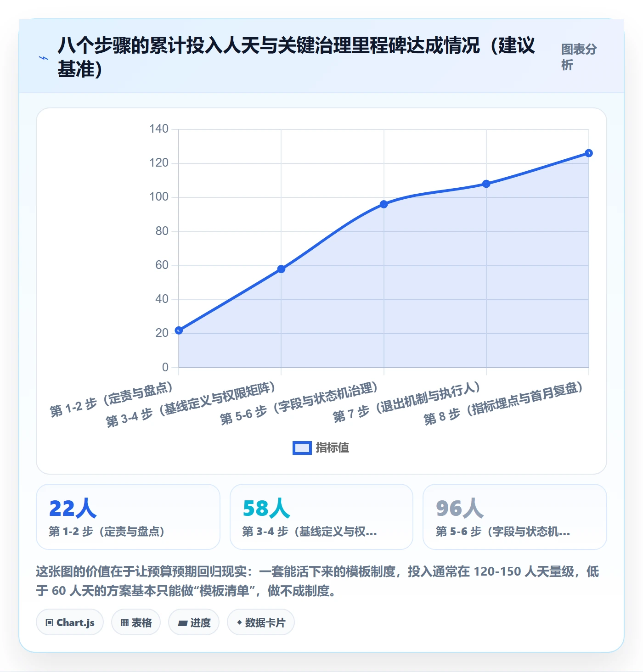The image size is (643, 672).
Task: Click the 进度 tag
Action: coord(194,622)
